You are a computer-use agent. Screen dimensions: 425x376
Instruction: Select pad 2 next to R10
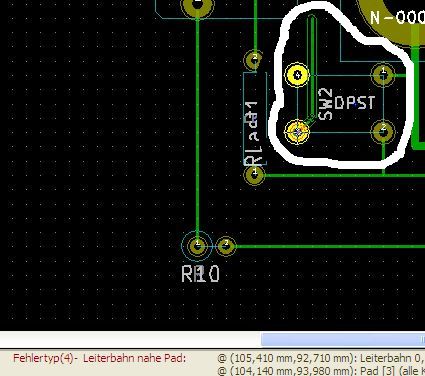(226, 246)
